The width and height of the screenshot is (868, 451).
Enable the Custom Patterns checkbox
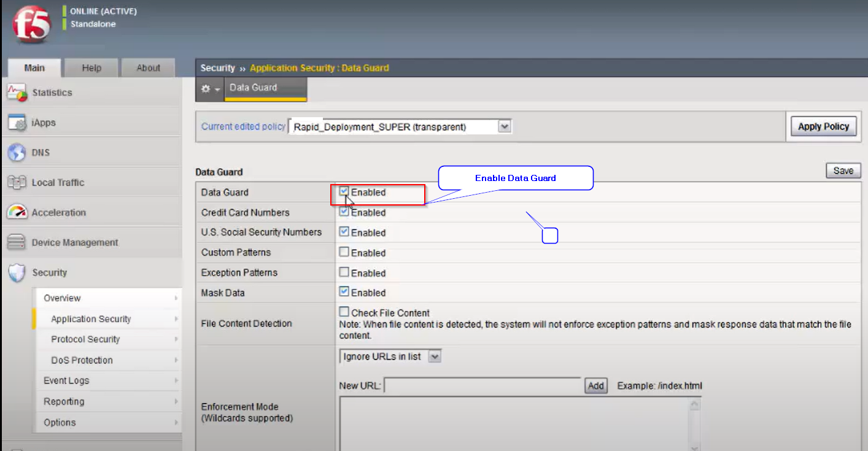(344, 252)
